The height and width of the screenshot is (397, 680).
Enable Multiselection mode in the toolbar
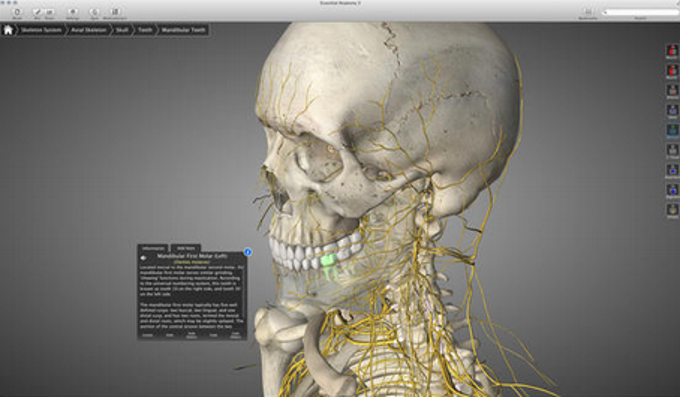[x=114, y=13]
